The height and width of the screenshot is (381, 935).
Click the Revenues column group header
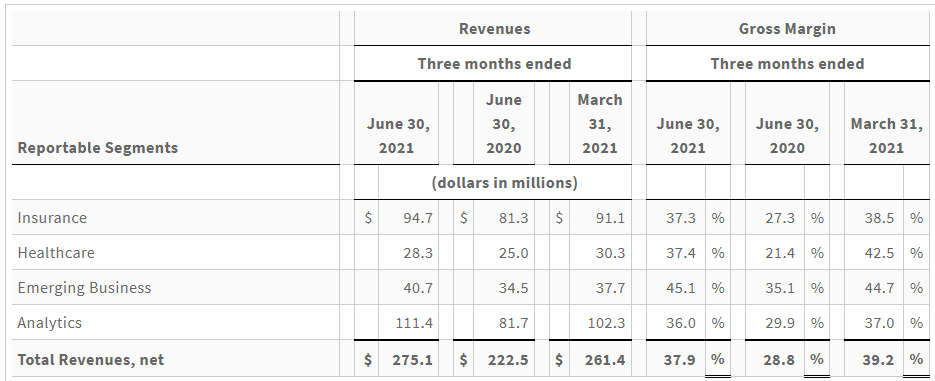(494, 29)
